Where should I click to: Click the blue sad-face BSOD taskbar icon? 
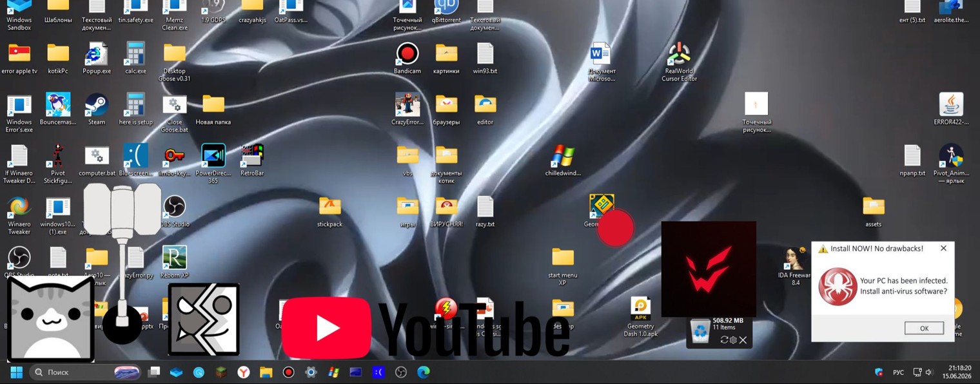click(x=378, y=372)
